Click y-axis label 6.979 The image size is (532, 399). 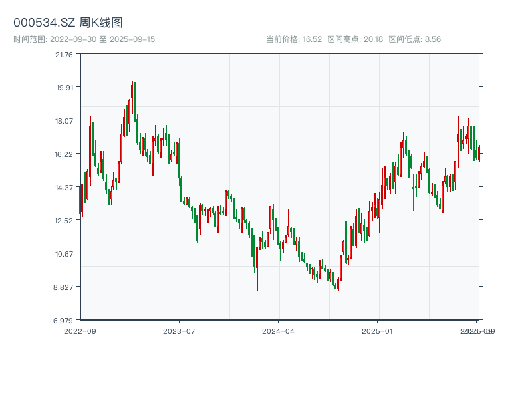(x=63, y=321)
